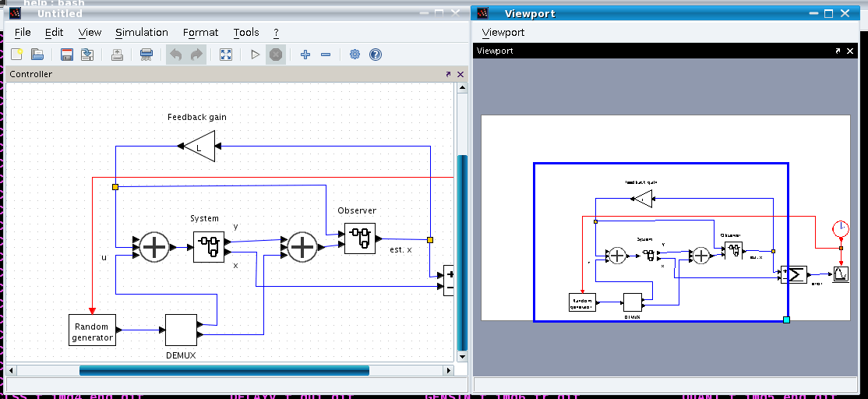Select the Random generator block
The image size is (868, 399).
92,330
